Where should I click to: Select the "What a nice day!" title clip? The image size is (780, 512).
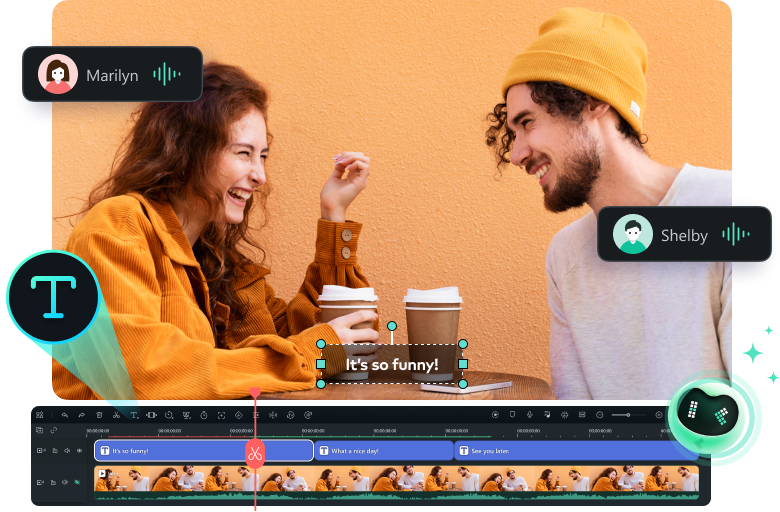coord(385,451)
